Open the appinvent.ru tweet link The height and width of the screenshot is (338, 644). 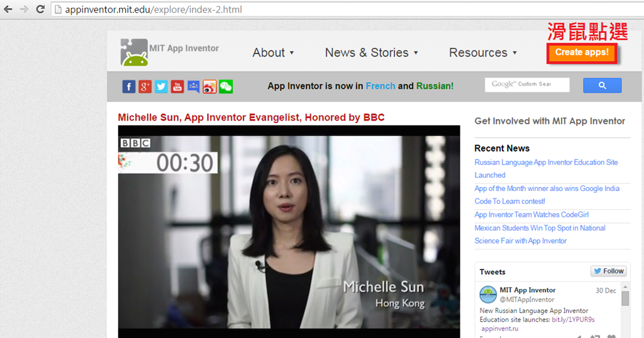coord(500,329)
